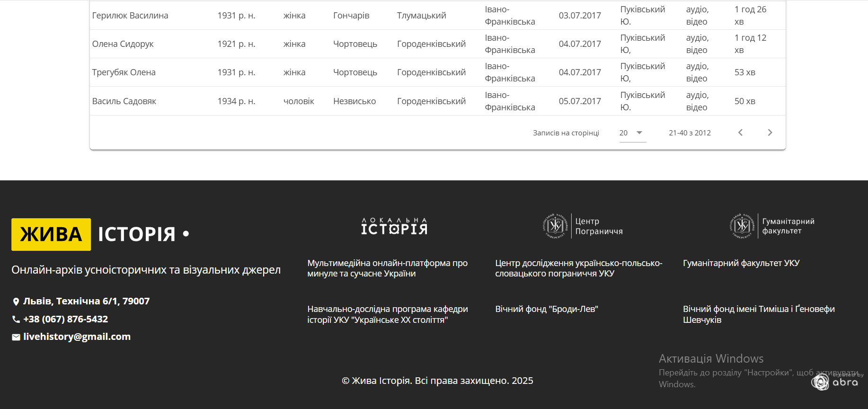868x409 pixels.
Task: Click the location pin icon by Львів address
Action: point(16,302)
